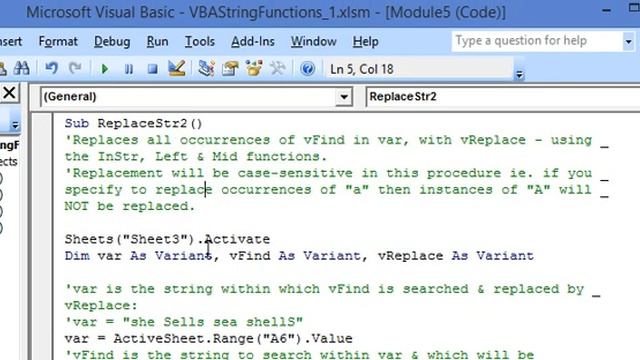
Task: Minimize the Visual Basic window
Action: pyautogui.click(x=607, y=11)
